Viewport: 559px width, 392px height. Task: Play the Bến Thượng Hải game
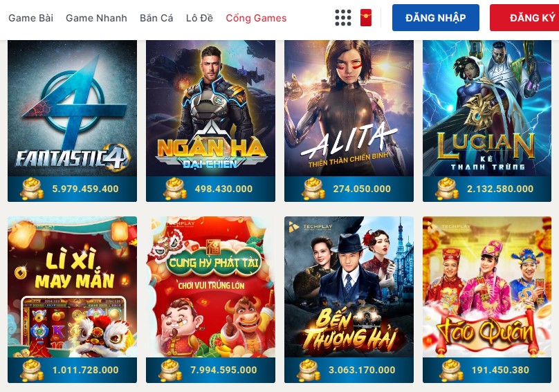[x=349, y=287]
